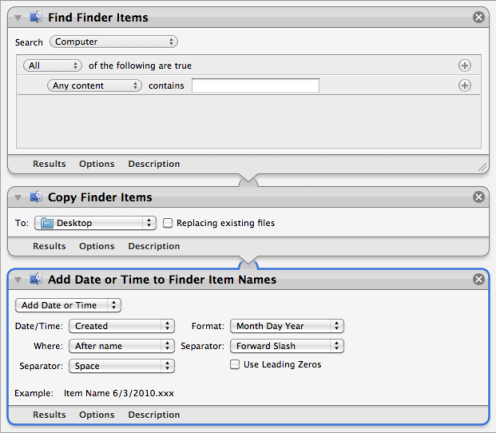Open the Any content criteria popup

94,86
